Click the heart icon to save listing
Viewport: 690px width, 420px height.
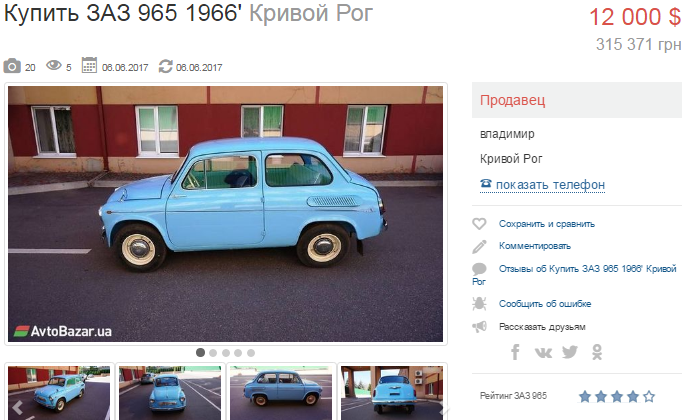(479, 224)
